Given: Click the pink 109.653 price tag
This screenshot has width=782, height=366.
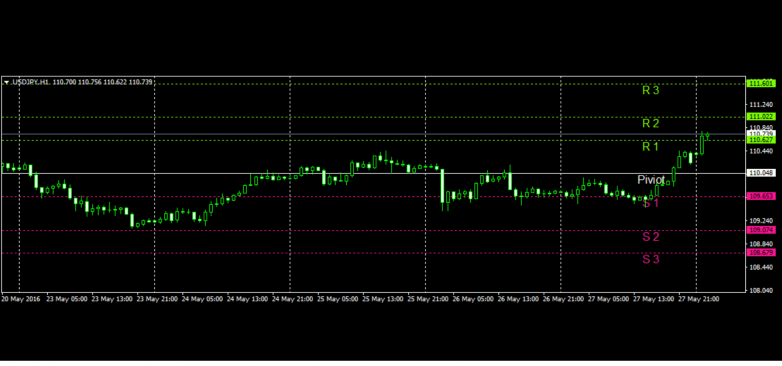Looking at the screenshot, I should tap(761, 196).
